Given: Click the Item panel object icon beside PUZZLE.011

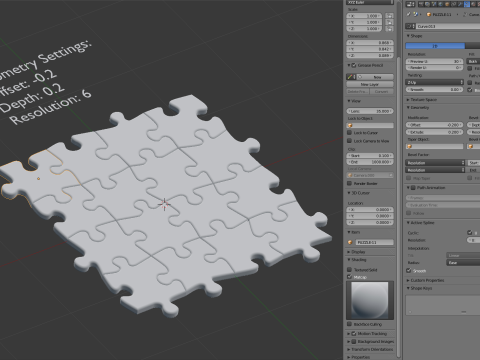Looking at the screenshot, I should point(350,242).
